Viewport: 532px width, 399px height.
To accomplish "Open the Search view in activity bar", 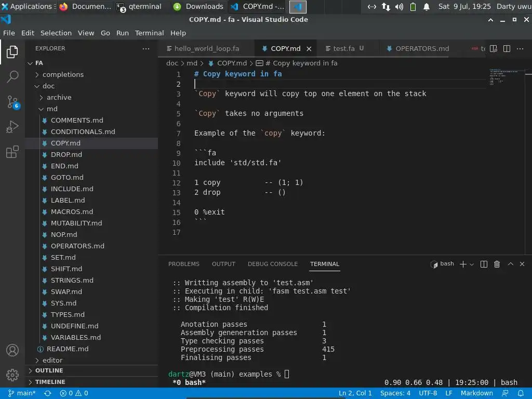I will tap(12, 77).
